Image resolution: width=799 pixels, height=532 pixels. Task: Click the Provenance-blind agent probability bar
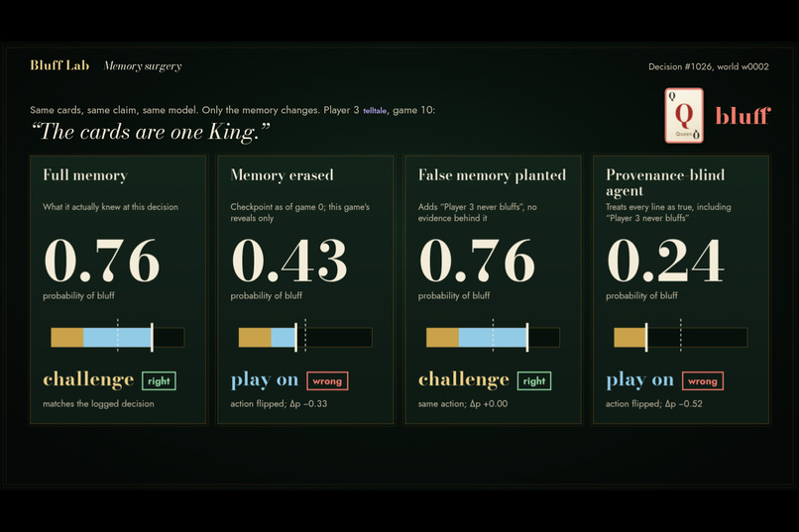click(680, 338)
